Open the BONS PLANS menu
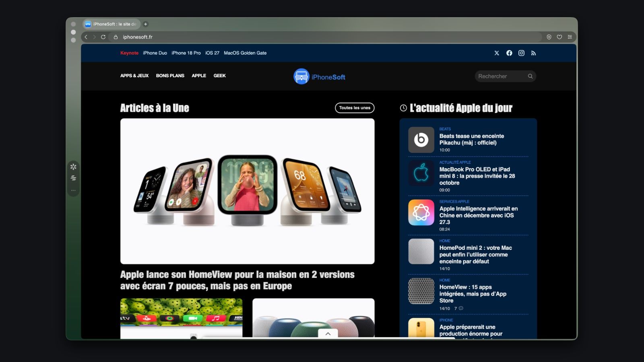644x362 pixels. pos(170,76)
